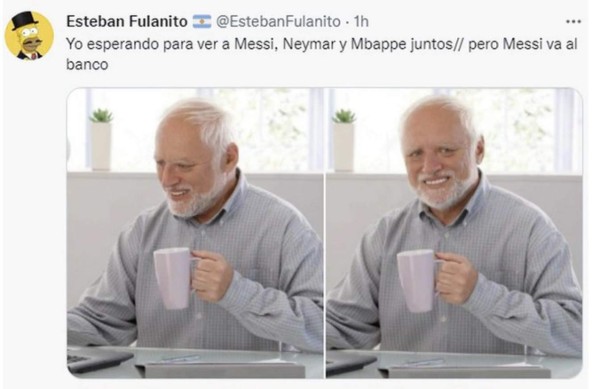Screen dimensions: 600x389
Task: Click the word banco on second line
Action: (x=87, y=64)
